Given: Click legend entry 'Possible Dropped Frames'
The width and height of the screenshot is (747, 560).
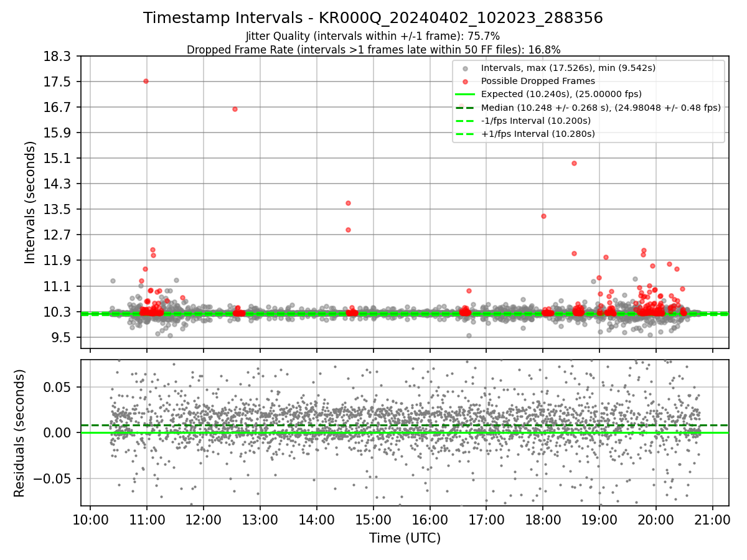Looking at the screenshot, I should pyautogui.click(x=538, y=81).
